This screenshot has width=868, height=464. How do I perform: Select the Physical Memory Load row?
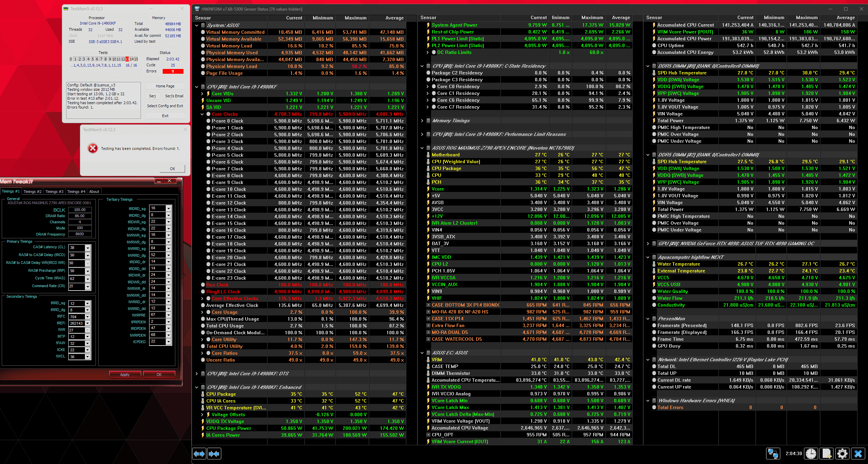(299, 66)
